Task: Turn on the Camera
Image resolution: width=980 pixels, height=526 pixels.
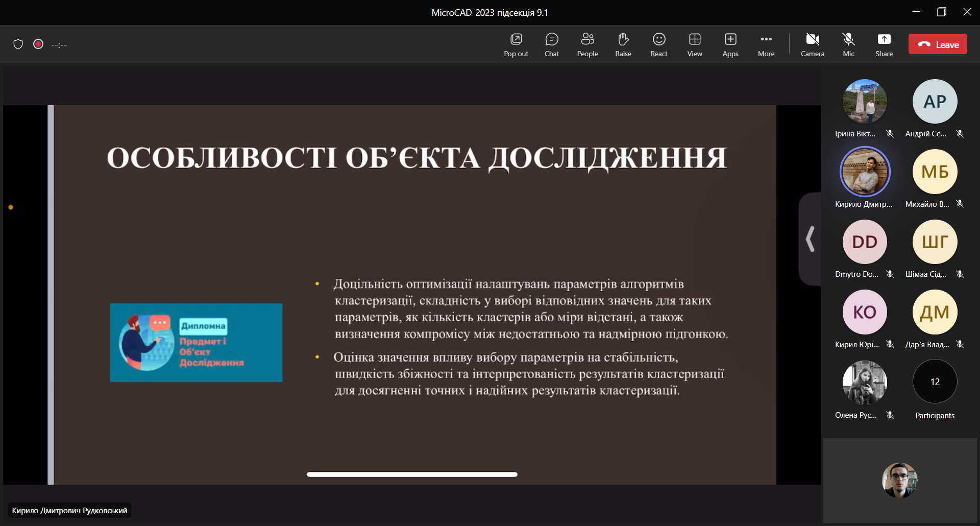Action: 812,44
